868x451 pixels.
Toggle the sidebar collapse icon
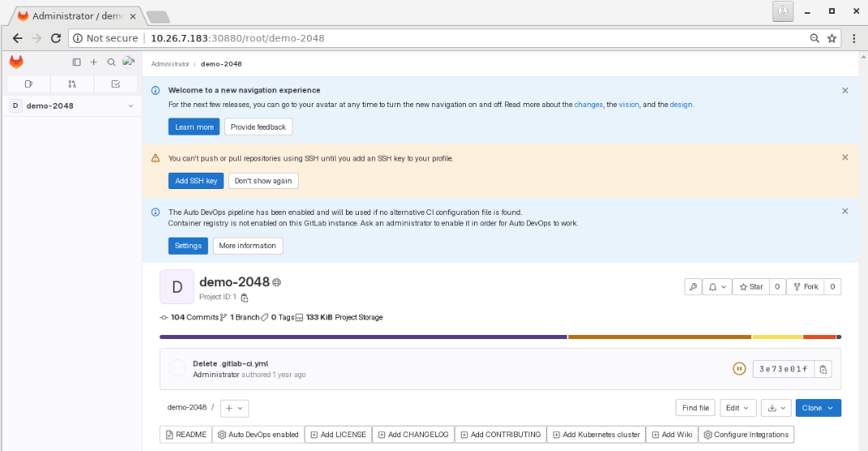click(76, 62)
